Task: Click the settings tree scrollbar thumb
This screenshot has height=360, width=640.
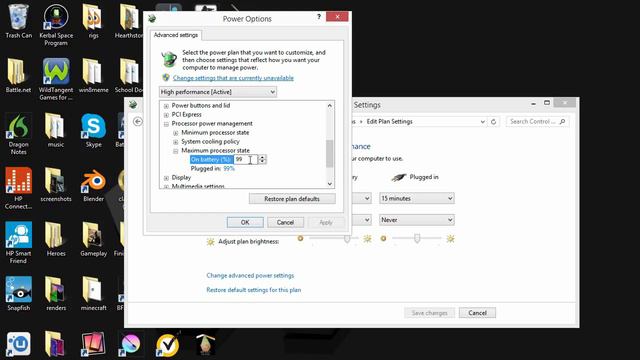Action: [329, 153]
